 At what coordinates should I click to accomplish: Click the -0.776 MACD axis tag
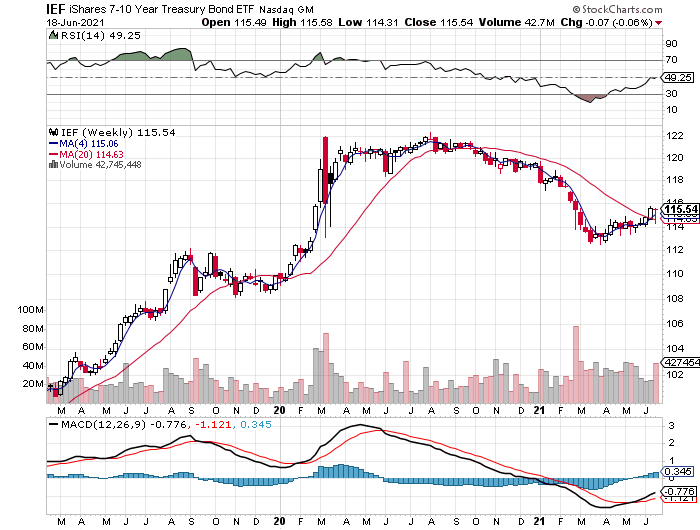pyautogui.click(x=679, y=492)
